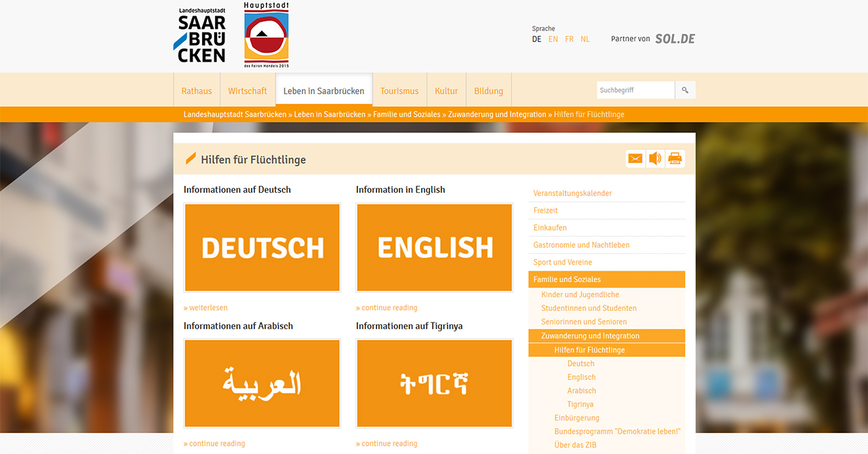868x454 pixels.
Task: Open the Tigrinya language tile
Action: tap(435, 383)
